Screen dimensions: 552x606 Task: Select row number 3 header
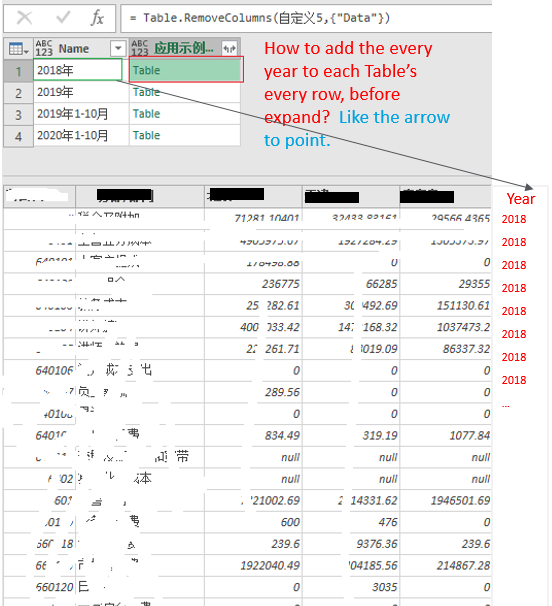click(18, 114)
